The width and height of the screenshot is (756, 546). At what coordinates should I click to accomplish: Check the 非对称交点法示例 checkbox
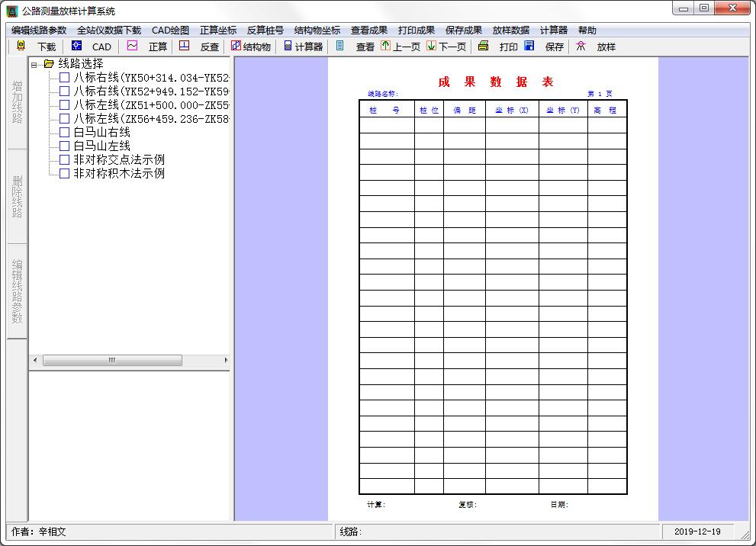(64, 159)
